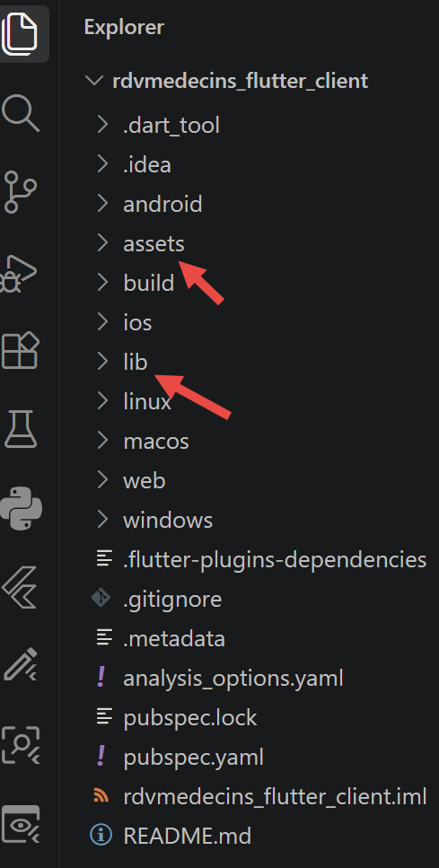Collapse the rdvmedecins_flutter_client root folder
This screenshot has width=439, height=868.
pos(94,81)
